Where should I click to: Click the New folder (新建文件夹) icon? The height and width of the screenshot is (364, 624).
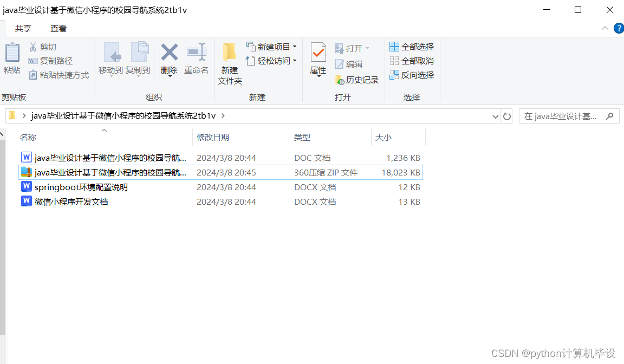pos(229,53)
